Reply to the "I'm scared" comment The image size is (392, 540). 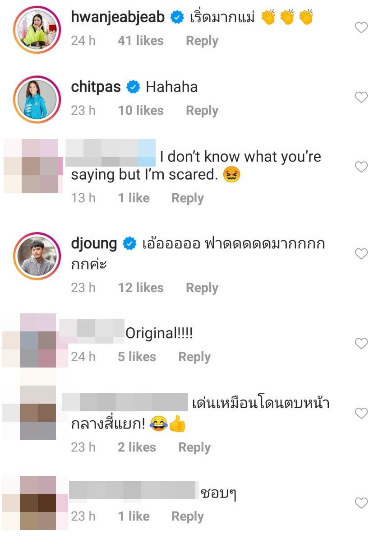(187, 198)
